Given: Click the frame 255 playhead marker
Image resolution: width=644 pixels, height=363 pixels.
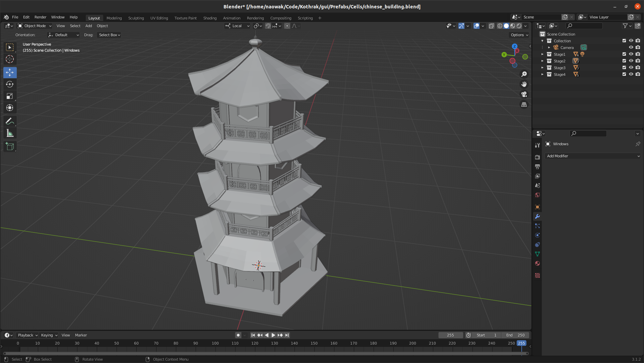Looking at the screenshot, I should click(521, 343).
